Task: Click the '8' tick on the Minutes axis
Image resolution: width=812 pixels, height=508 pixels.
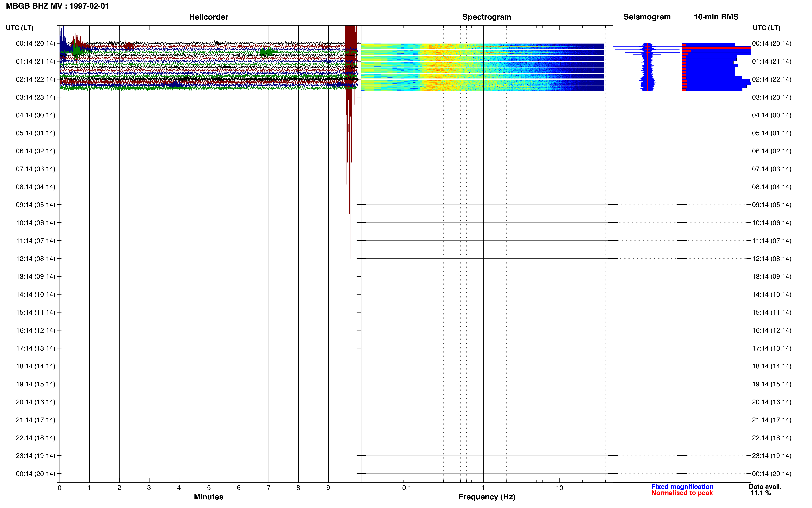Action: (x=298, y=488)
